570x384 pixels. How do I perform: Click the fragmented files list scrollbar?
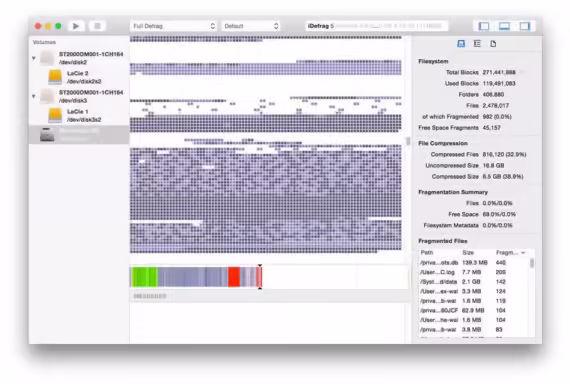(532, 263)
